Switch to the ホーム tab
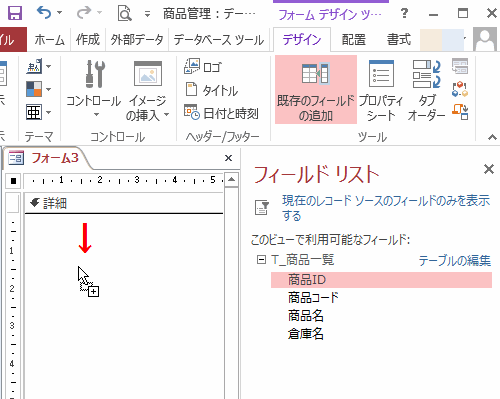Image resolution: width=500 pixels, height=399 pixels. tap(49, 40)
